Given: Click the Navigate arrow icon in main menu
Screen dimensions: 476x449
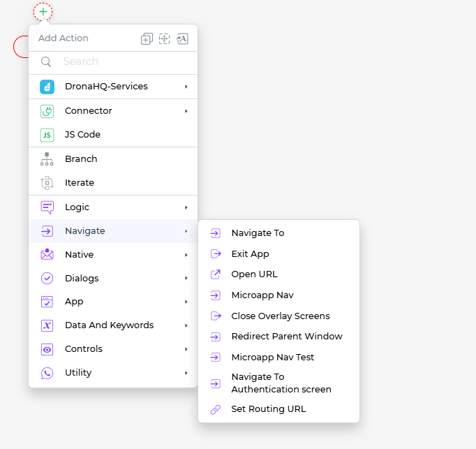Looking at the screenshot, I should click(47, 231).
